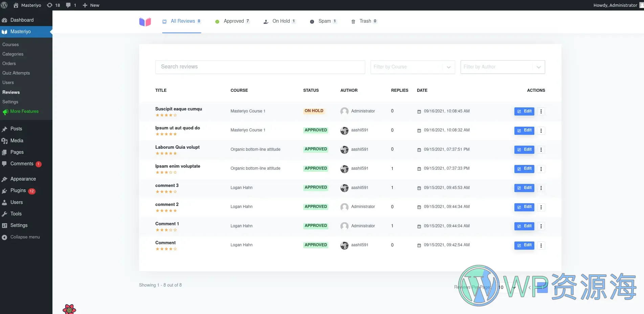This screenshot has height=314, width=644.
Task: Click the updates icon showing 18
Action: coord(53,5)
